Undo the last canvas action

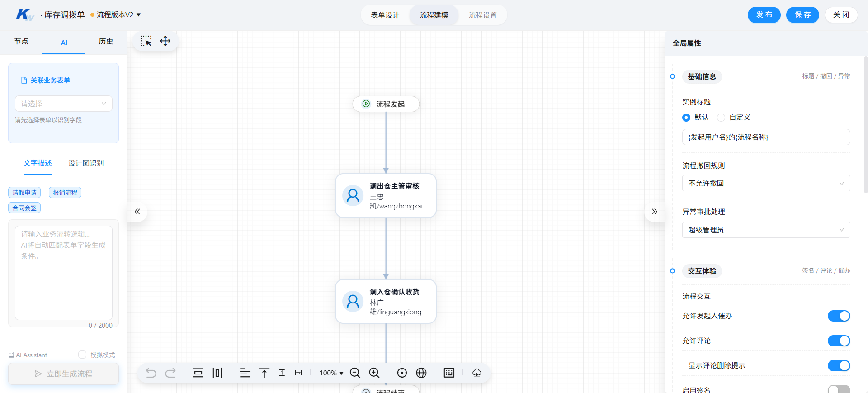click(151, 373)
